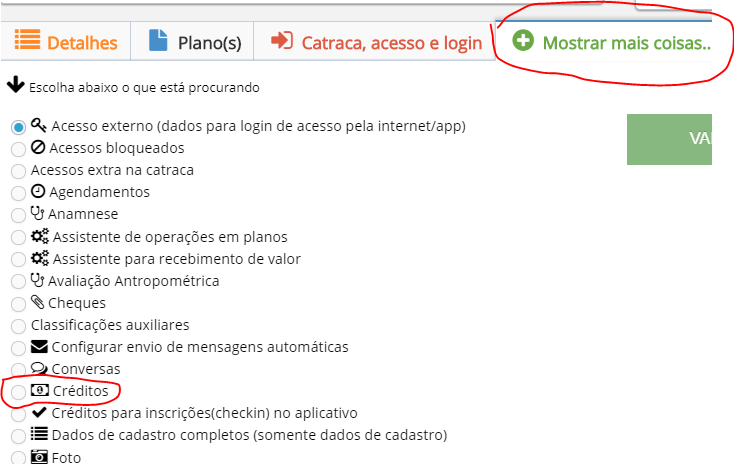The image size is (734, 464).
Task: Switch to the Plano(s) tab
Action: coord(192,42)
